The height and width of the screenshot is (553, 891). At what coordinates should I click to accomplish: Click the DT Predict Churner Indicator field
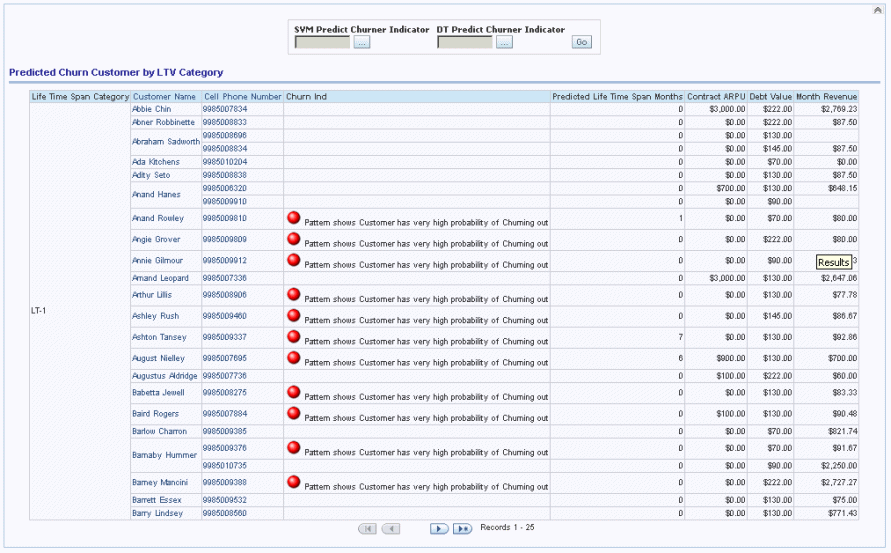pos(465,42)
